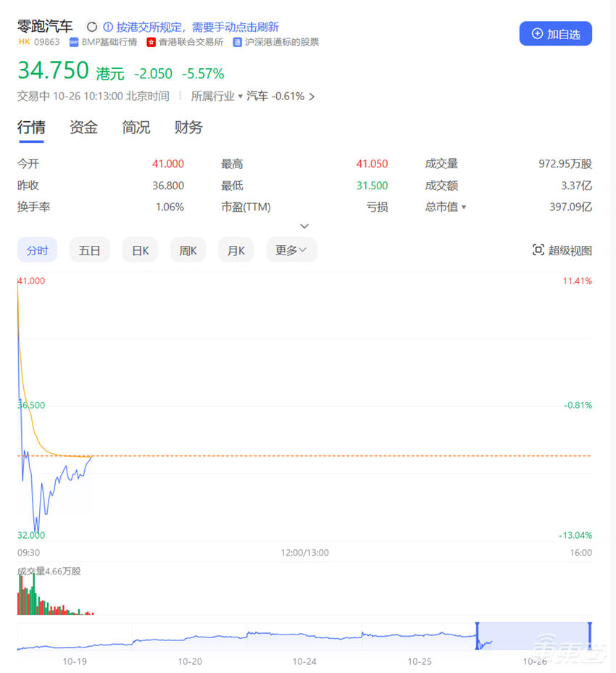Open the 总市值 dropdown selector

pos(463,206)
